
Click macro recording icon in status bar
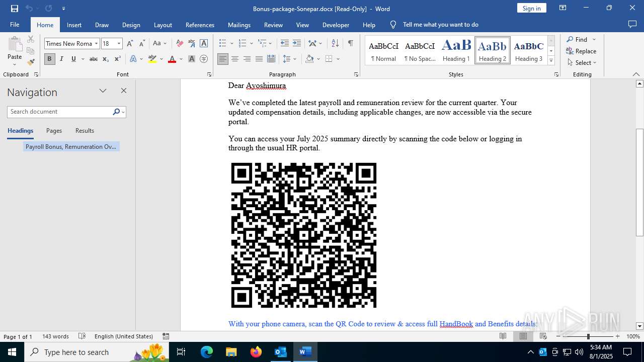[x=166, y=336]
